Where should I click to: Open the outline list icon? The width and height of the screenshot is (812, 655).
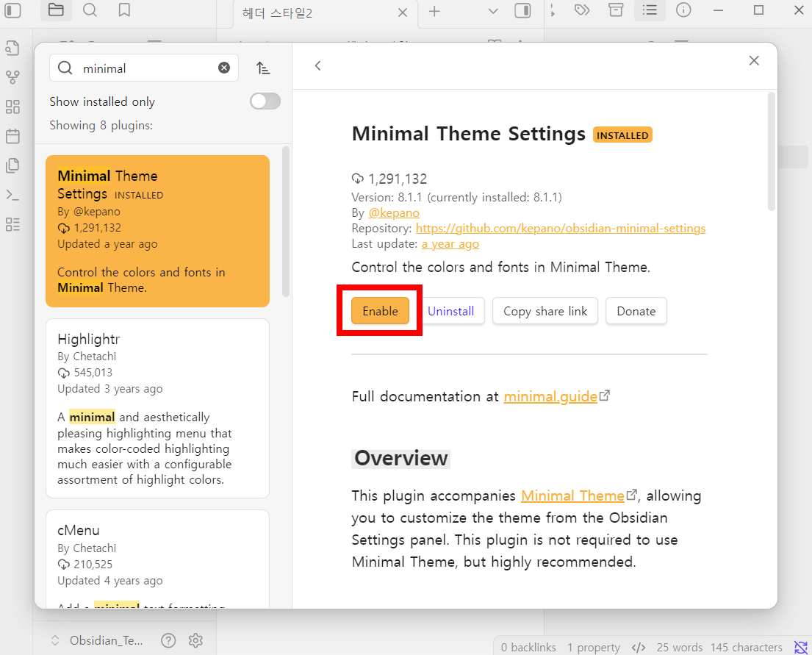coord(650,10)
